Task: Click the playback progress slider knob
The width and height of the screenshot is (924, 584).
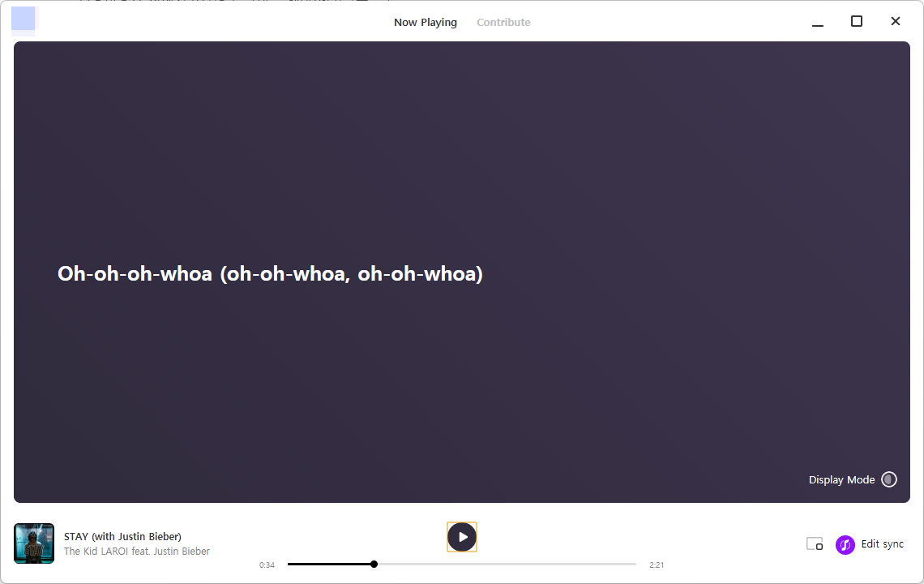Action: click(x=374, y=565)
